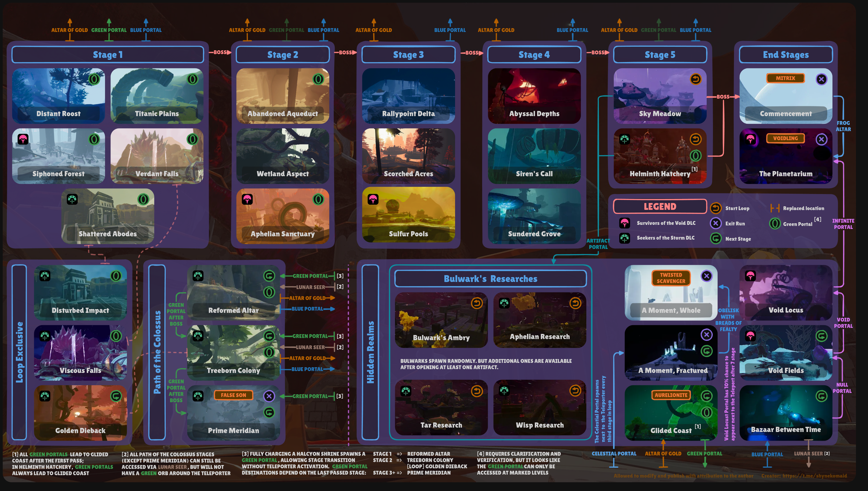Open the Siren's Call thumbnail
The image size is (868, 491).
coord(534,156)
